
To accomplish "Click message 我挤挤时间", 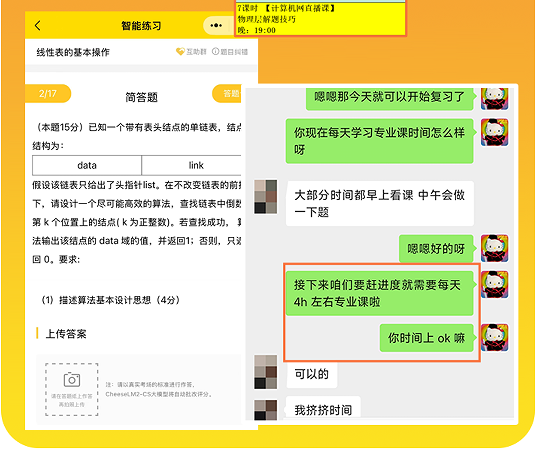I will 323,408.
